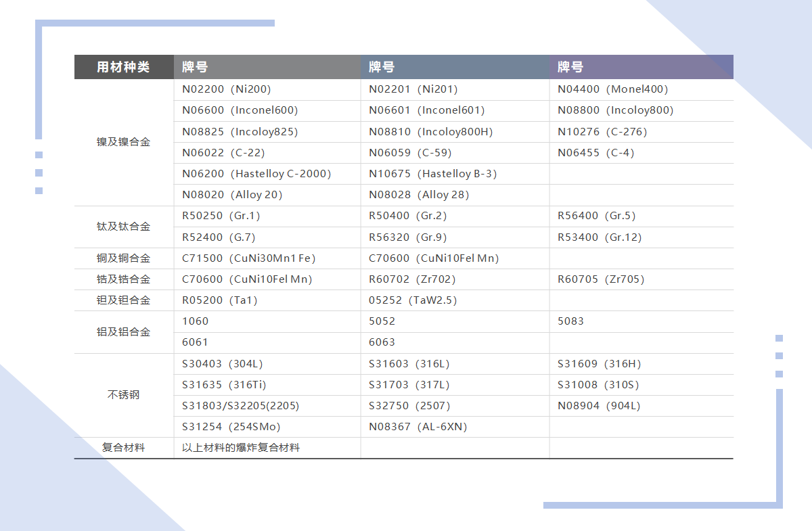Click the R52400 (G.7) cell
The image size is (812, 531).
[x=267, y=237]
